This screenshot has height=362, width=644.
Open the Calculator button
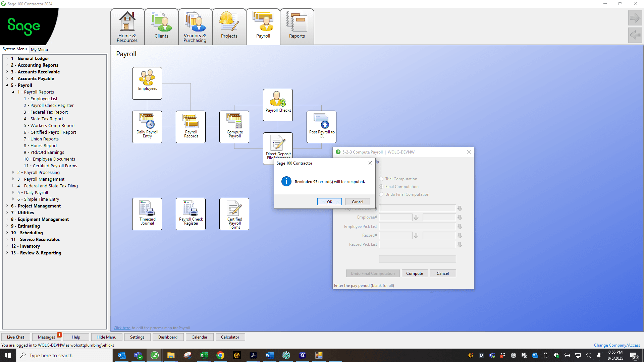pos(230,337)
